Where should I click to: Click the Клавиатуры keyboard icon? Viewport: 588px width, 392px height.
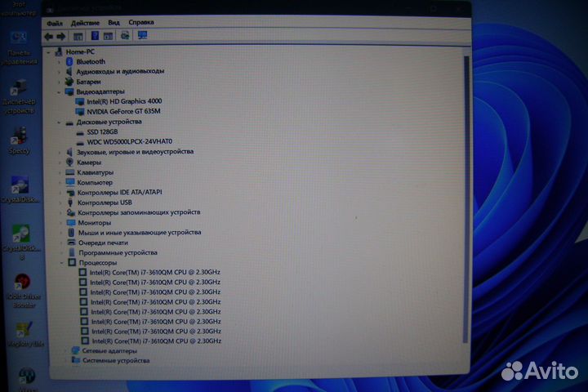coord(70,172)
